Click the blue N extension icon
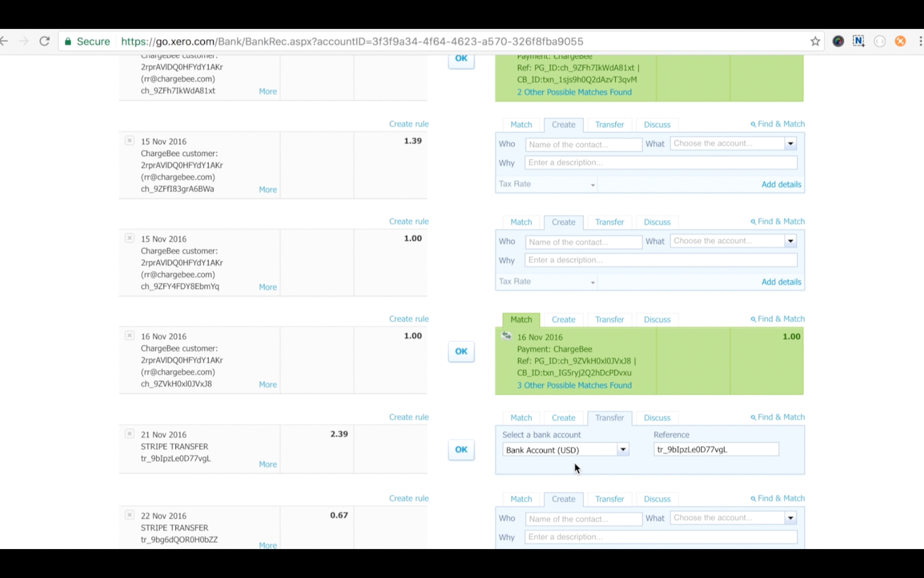This screenshot has width=924, height=578. tap(858, 42)
